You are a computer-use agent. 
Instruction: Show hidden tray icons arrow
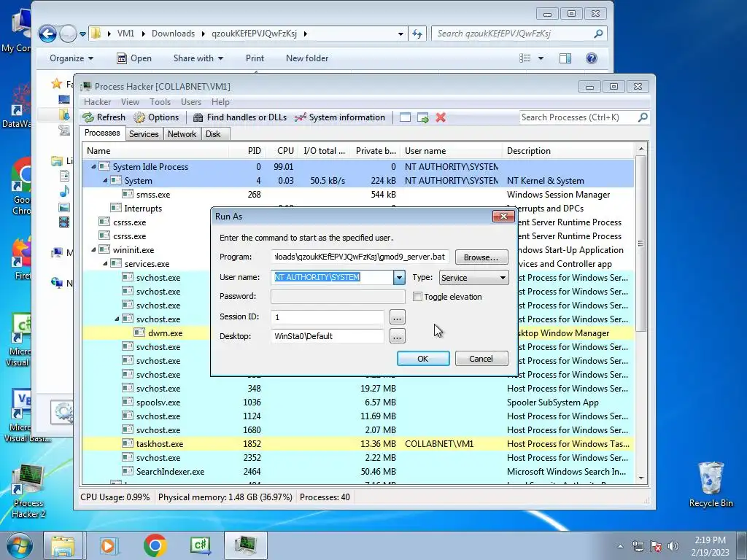pos(620,547)
